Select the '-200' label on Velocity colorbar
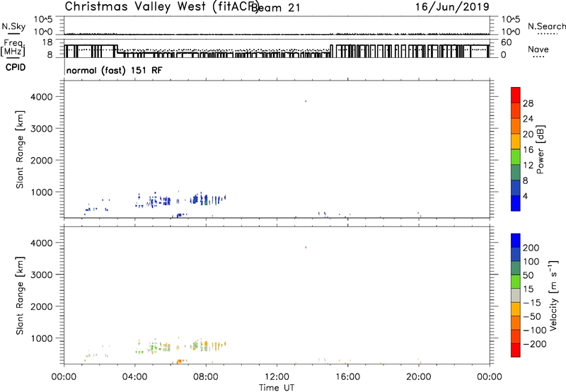 click(535, 344)
